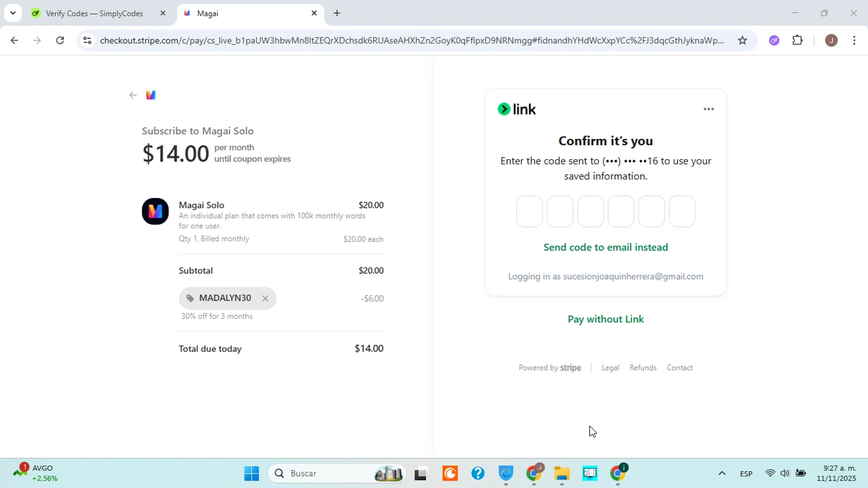Open the volume control
Image resolution: width=868 pixels, height=488 pixels.
point(785,474)
